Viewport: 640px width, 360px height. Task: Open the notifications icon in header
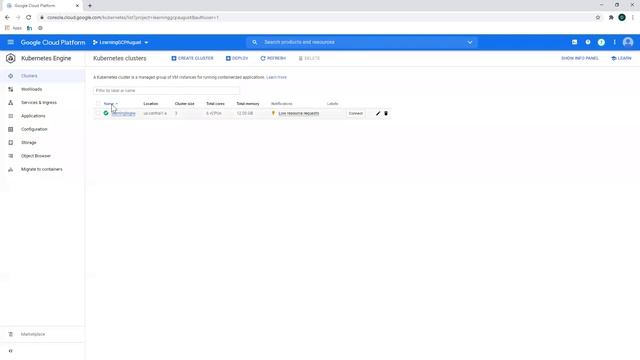point(601,42)
